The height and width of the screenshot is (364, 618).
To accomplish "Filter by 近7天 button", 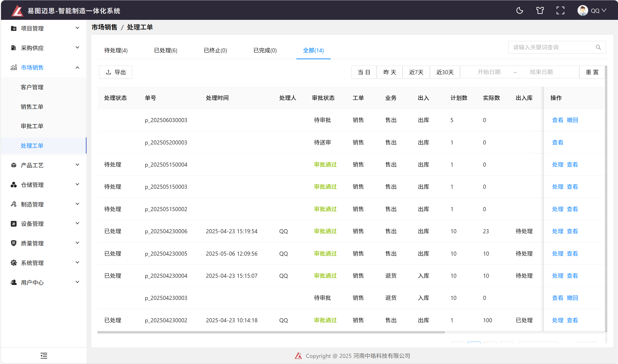I will tap(416, 72).
